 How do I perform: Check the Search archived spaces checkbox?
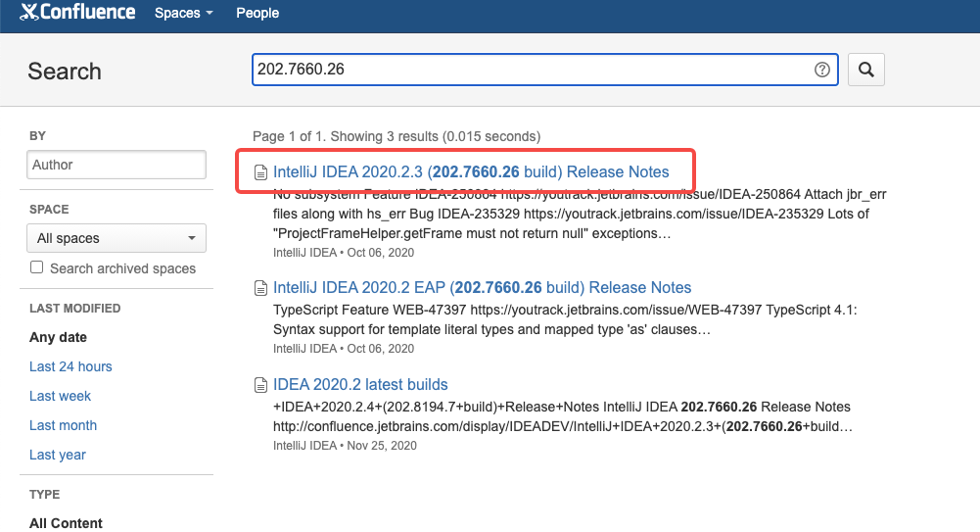37,267
